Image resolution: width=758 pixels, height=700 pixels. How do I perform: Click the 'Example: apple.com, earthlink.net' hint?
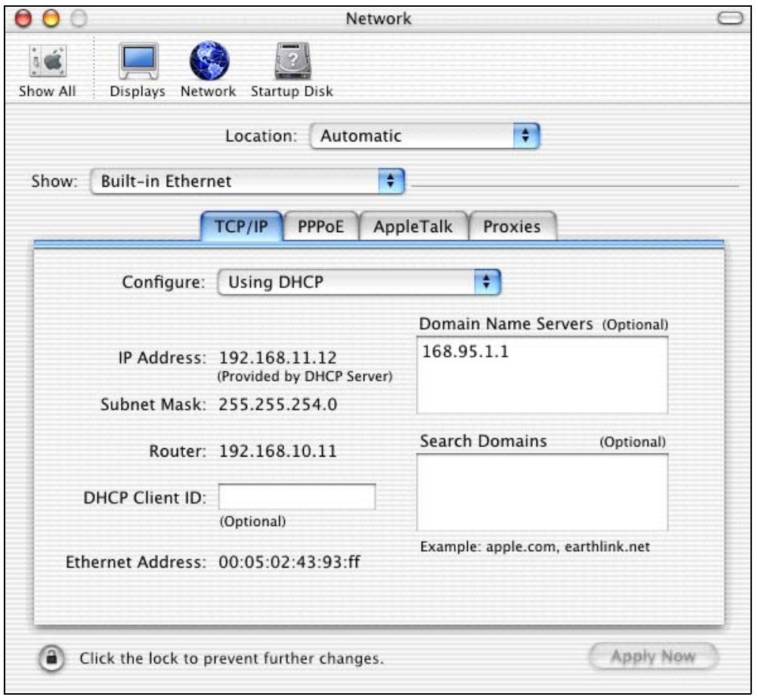(535, 547)
